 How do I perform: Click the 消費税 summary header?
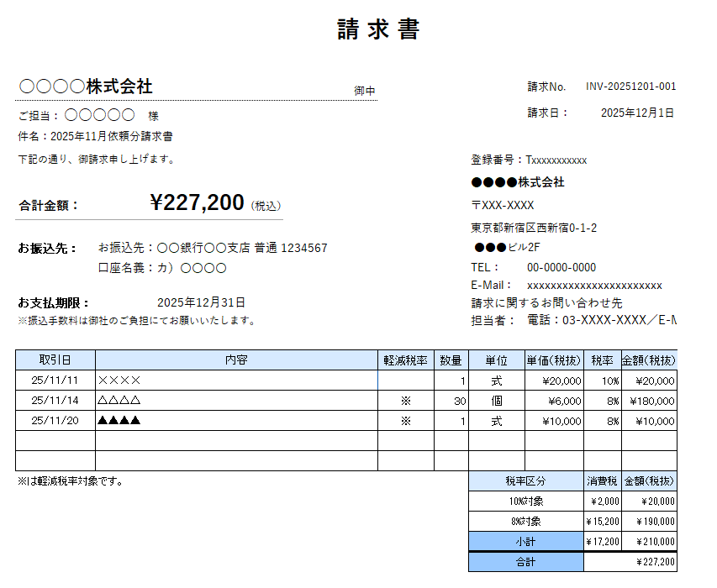point(602,481)
